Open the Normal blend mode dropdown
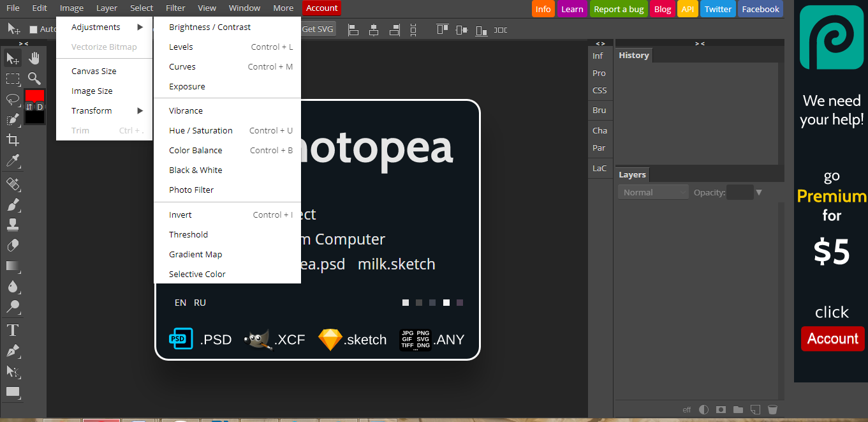Image resolution: width=868 pixels, height=422 pixels. pos(653,192)
